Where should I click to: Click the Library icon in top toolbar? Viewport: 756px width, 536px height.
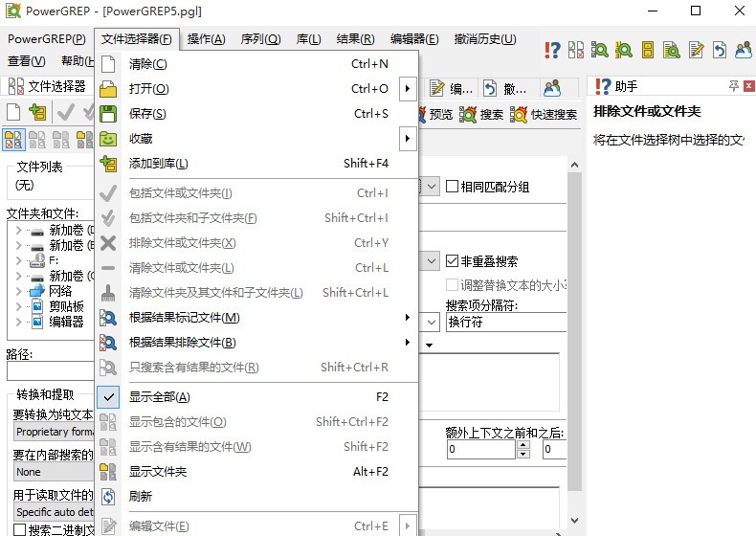[x=648, y=50]
